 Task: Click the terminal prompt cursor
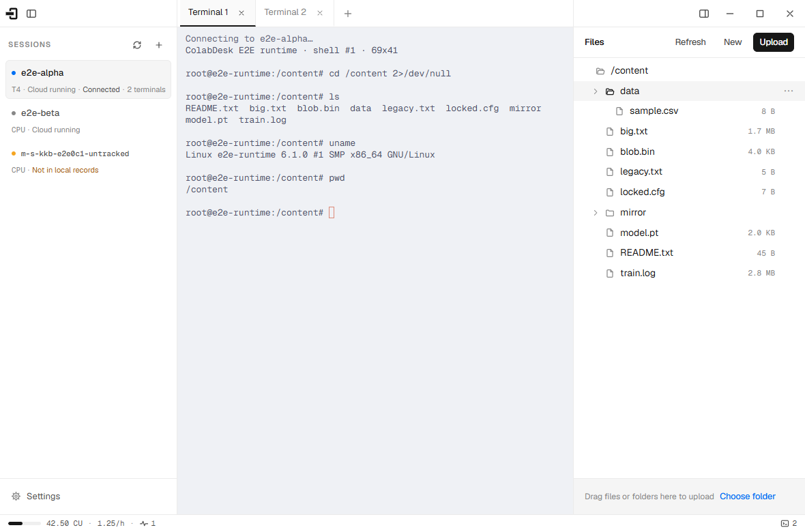(x=332, y=213)
